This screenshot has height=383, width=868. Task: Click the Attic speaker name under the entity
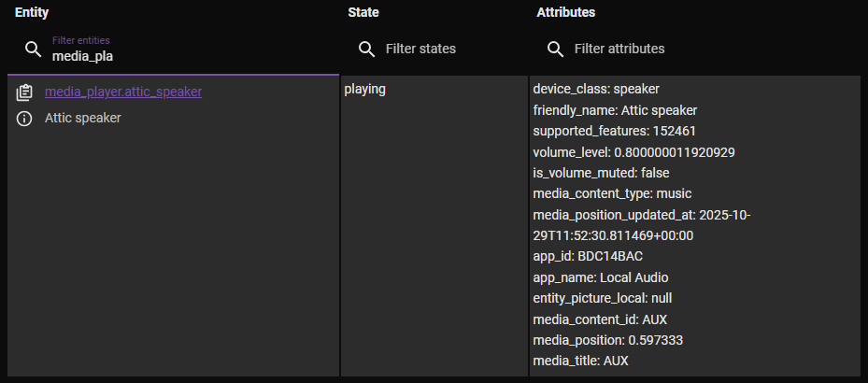point(83,119)
